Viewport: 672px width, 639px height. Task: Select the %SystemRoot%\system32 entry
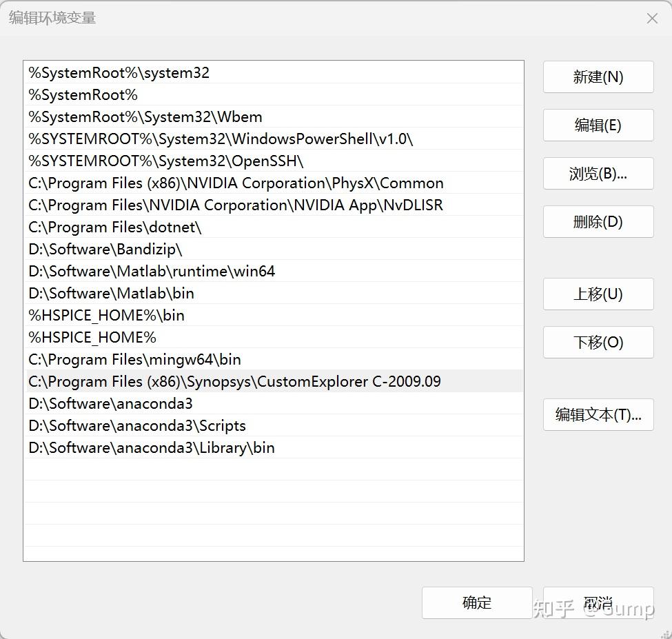tap(274, 73)
